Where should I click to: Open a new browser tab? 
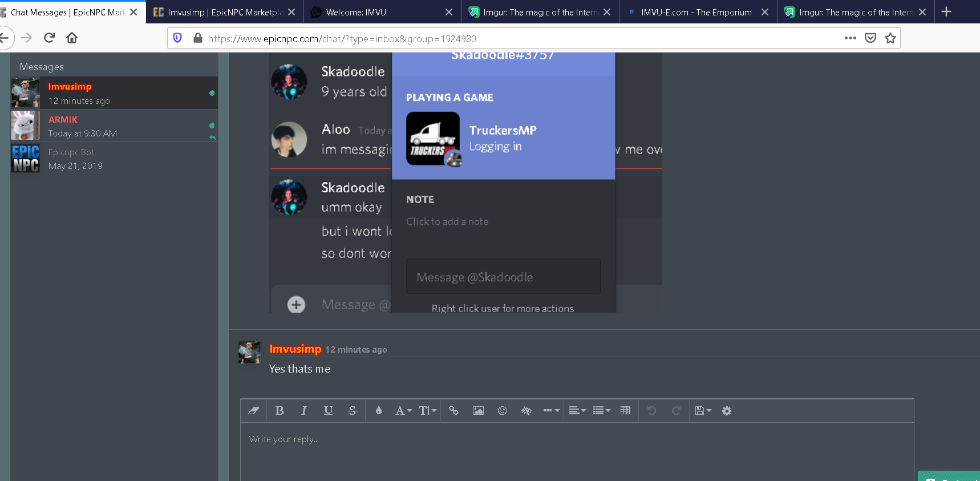946,11
